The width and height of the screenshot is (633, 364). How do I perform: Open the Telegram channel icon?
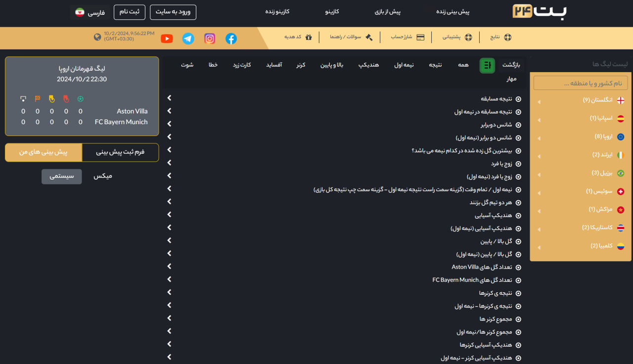[x=188, y=39]
